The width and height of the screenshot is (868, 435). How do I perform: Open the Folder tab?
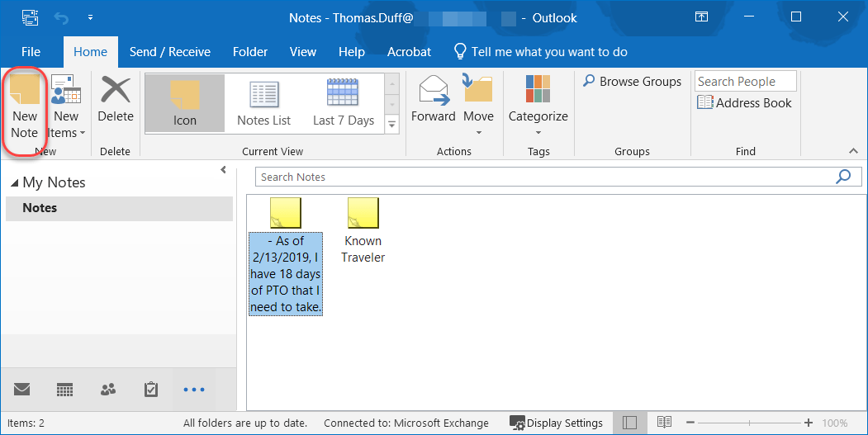click(250, 52)
